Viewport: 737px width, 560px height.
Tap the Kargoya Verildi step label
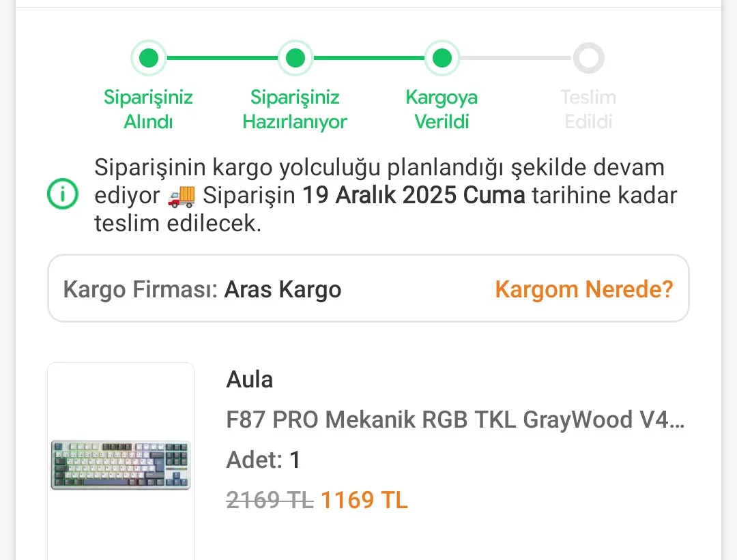tap(442, 109)
